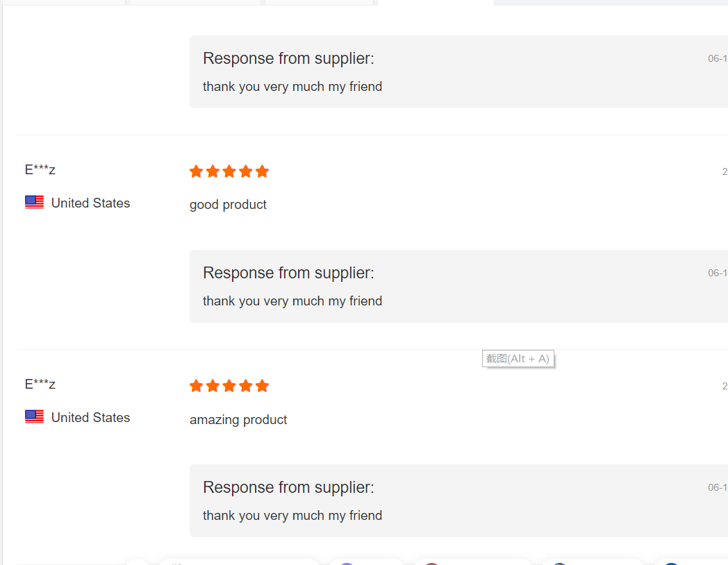Click the fifth star of the "amazing product" rating

click(262, 386)
